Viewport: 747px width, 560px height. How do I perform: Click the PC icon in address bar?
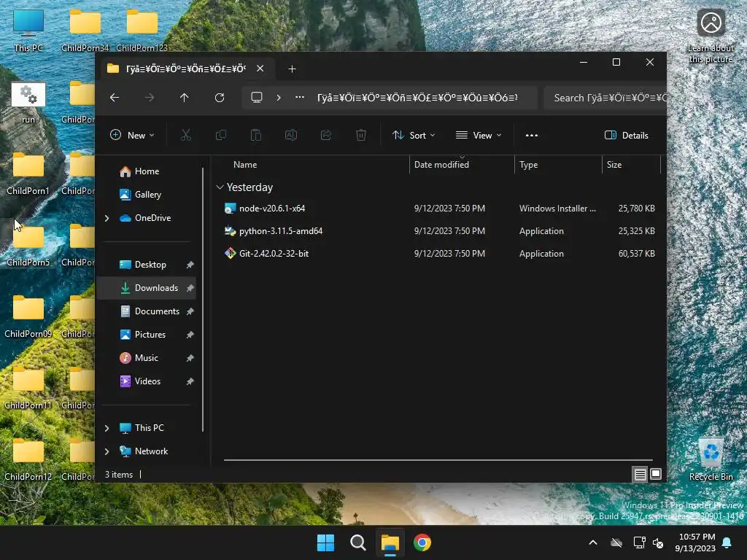click(x=257, y=98)
